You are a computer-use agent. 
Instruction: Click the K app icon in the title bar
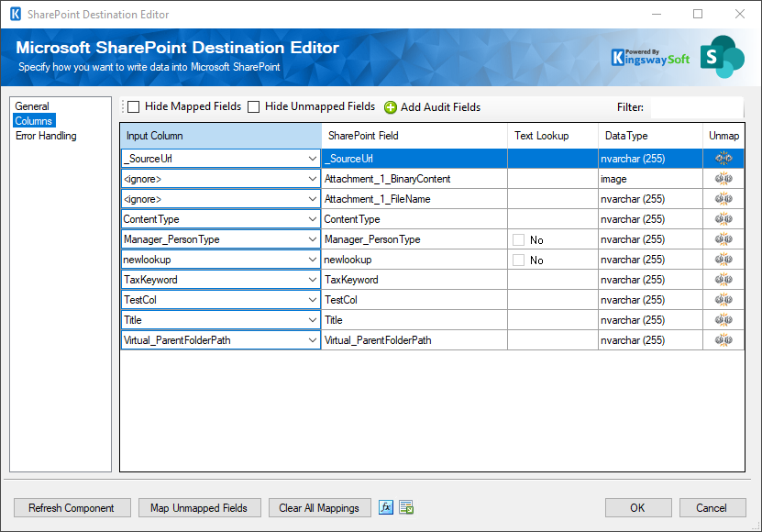point(16,14)
